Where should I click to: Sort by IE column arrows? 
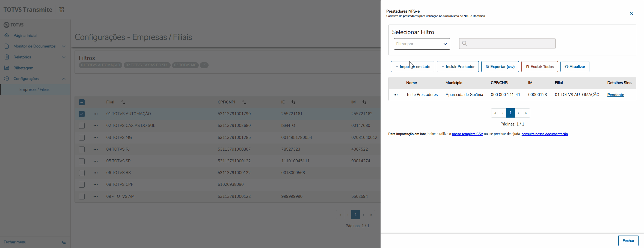point(293,102)
